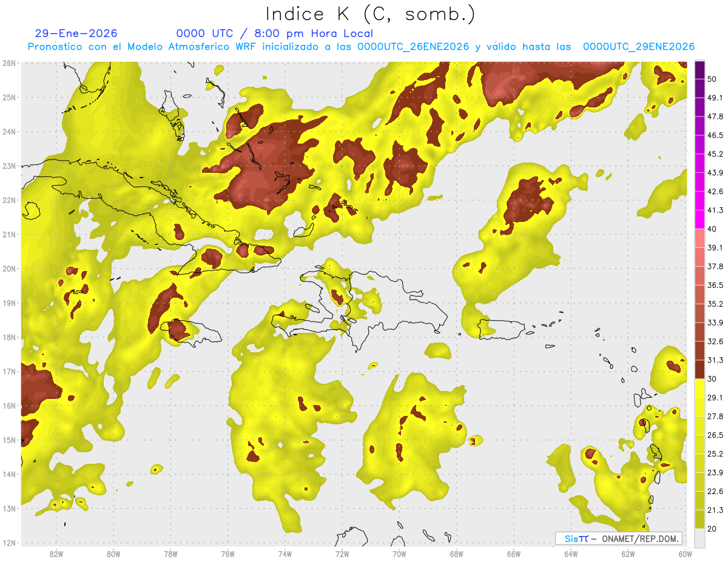728x562 pixels.
Task: Click the latitude label "22N"
Action: (8, 200)
